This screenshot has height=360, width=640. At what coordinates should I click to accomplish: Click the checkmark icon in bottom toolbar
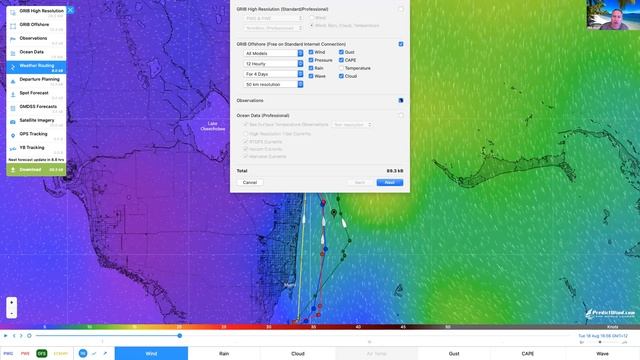[x=94, y=353]
